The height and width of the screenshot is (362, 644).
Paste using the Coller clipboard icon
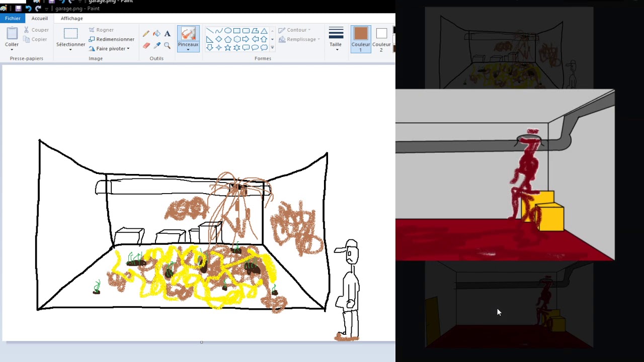click(12, 33)
